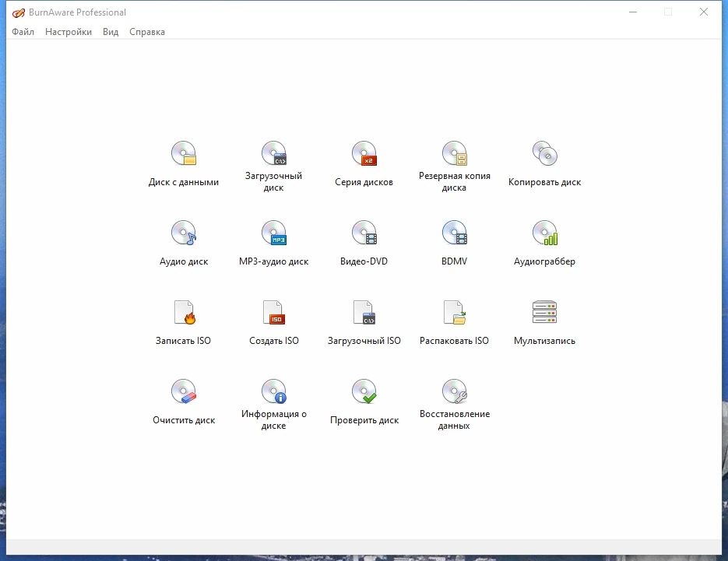This screenshot has height=561, width=728.
Task: Open the BDMV disc icon
Action: [455, 233]
